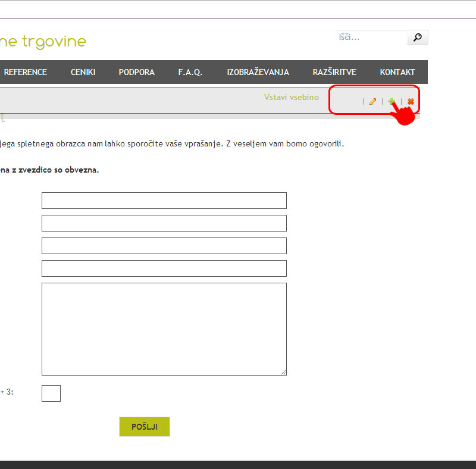Click the search magnifier button
This screenshot has height=469, width=476.
coord(418,37)
